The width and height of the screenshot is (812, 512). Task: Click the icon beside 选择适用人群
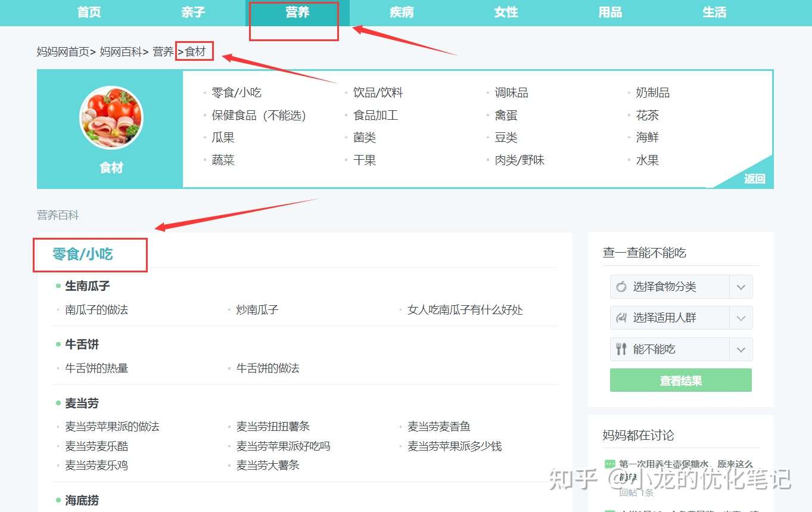(621, 318)
